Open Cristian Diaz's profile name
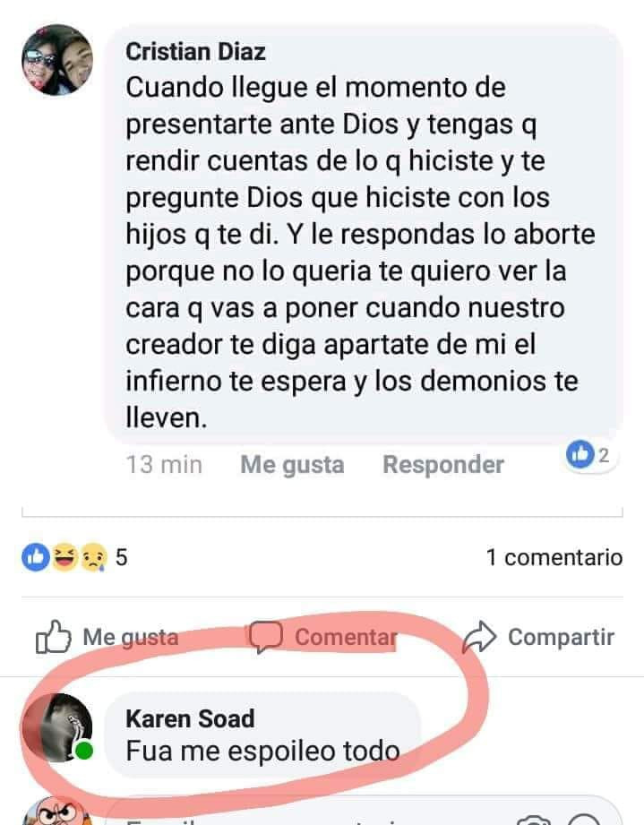 click(196, 52)
